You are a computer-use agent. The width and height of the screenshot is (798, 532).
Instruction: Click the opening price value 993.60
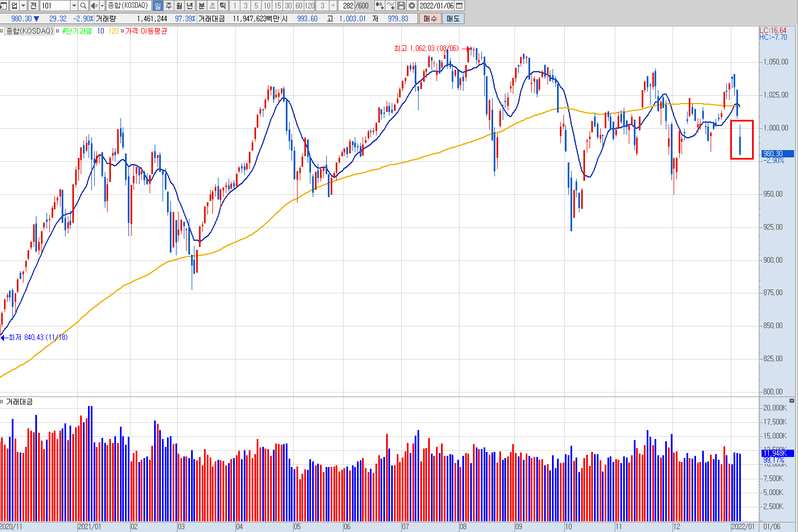tap(307, 18)
